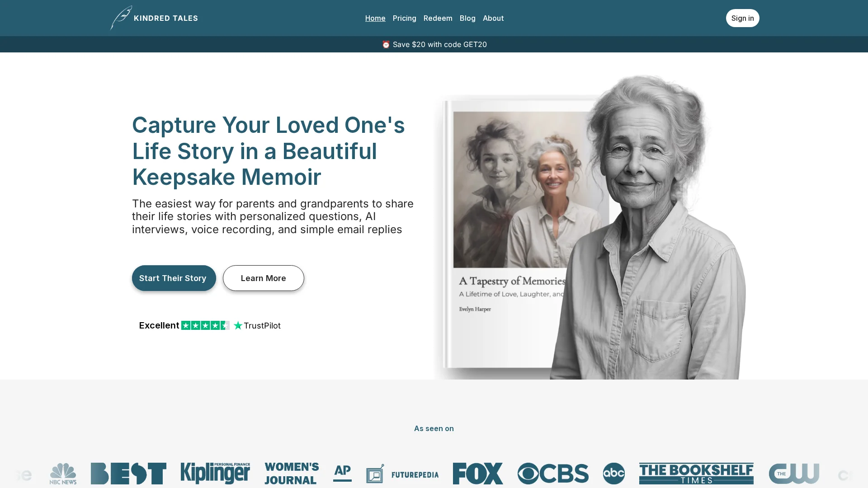The width and height of the screenshot is (868, 488).
Task: Open the About page link
Action: point(493,18)
